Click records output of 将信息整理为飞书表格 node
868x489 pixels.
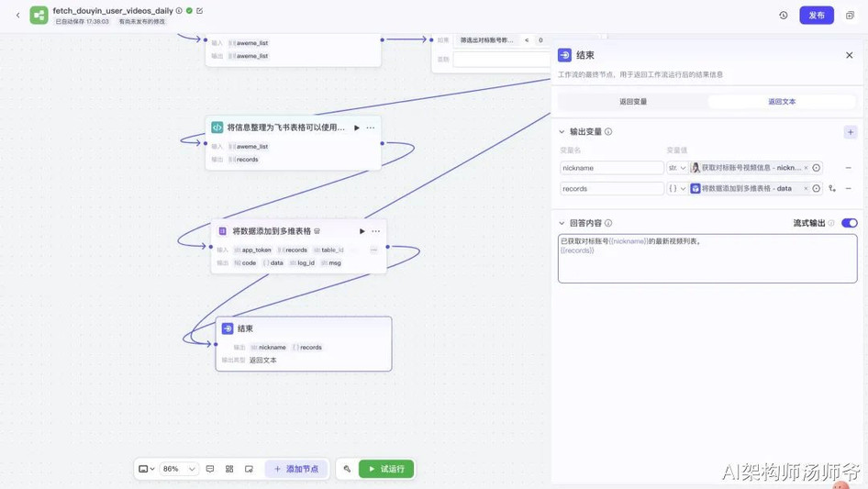click(243, 160)
